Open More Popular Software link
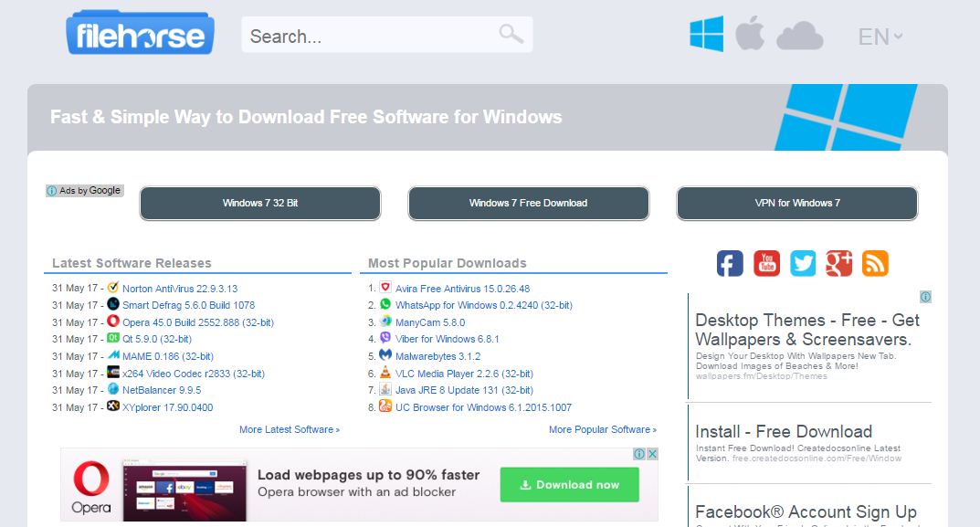This screenshot has height=527, width=980. (603, 429)
